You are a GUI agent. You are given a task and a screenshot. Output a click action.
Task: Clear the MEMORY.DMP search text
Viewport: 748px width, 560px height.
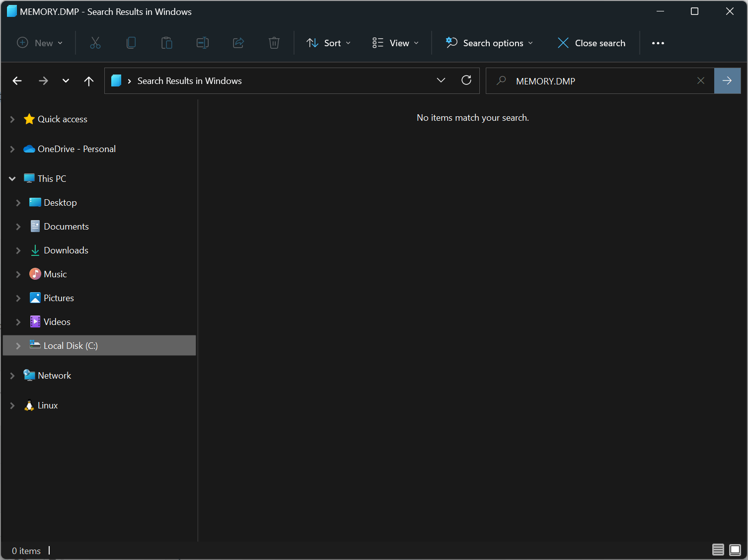701,80
